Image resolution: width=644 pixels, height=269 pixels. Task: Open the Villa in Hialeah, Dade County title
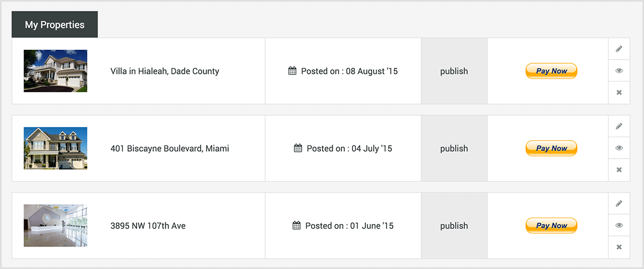tap(165, 71)
